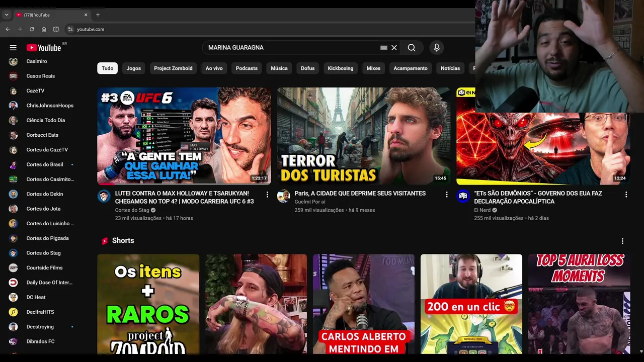644x362 pixels.
Task: Click the site info icon beside youtube.com
Action: 70,29
